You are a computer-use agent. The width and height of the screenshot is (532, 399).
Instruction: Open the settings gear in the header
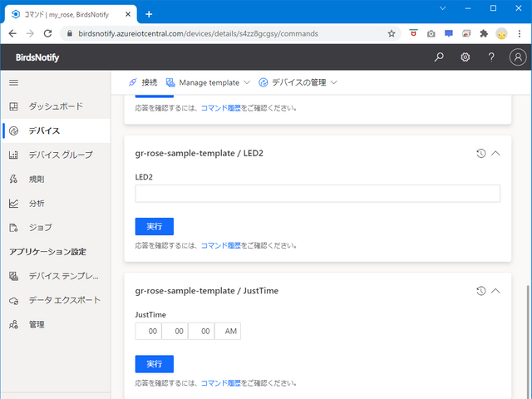pos(465,57)
